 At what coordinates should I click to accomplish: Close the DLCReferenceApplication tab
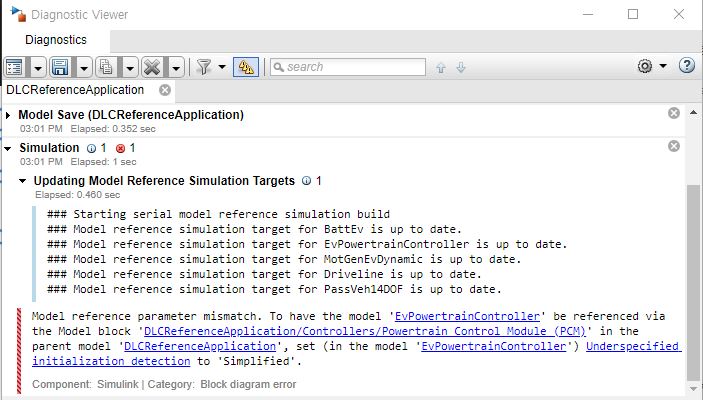[165, 90]
